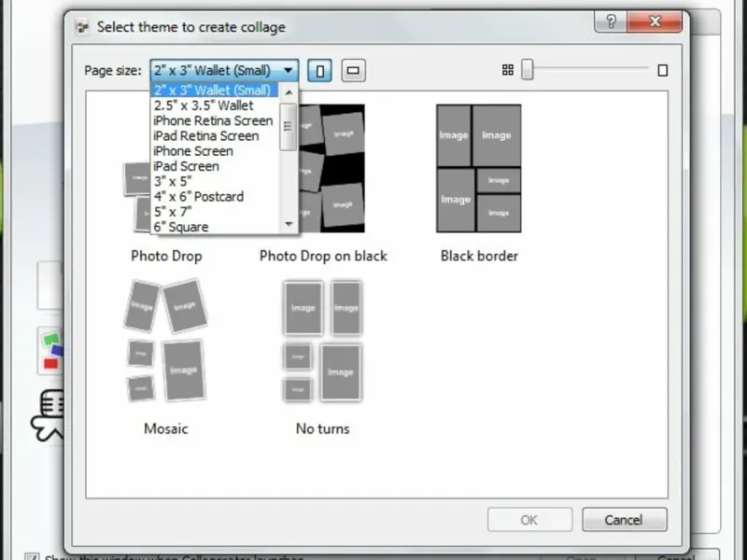Screen dimensions: 747x560
Task: Click the small thumbnails grid icon
Action: pos(508,71)
